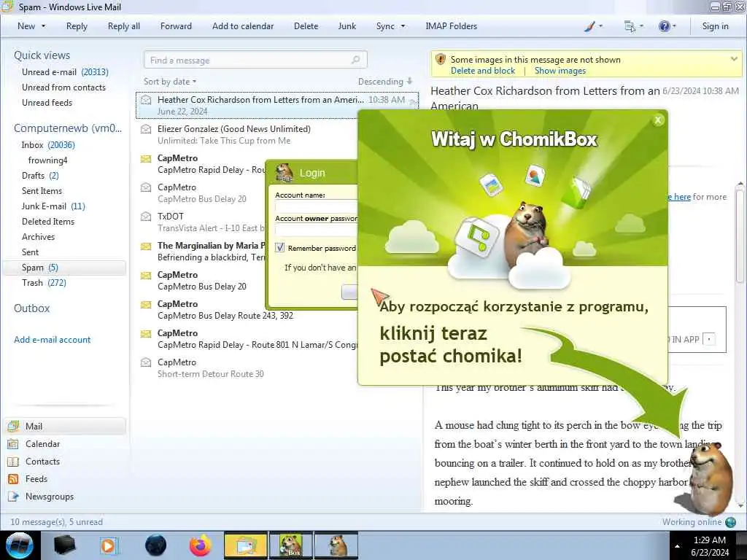Open the Drafts folder
The image size is (747, 560).
click(40, 175)
